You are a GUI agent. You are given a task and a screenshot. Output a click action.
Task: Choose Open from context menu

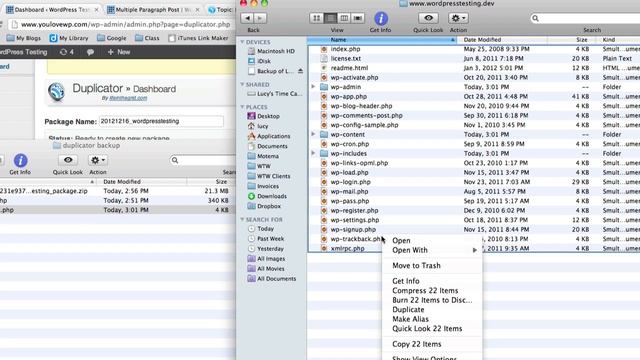pos(432,240)
